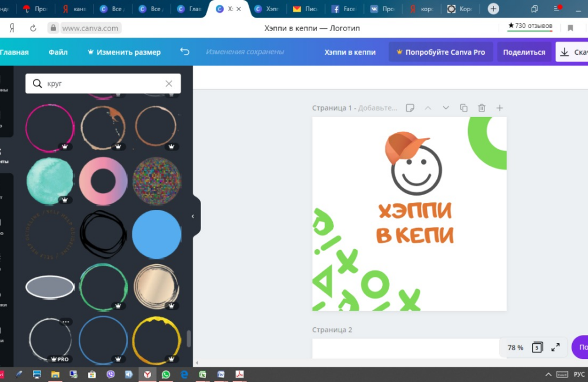Add notes to page 1
Screen dimensions: 588x382
(x=410, y=108)
